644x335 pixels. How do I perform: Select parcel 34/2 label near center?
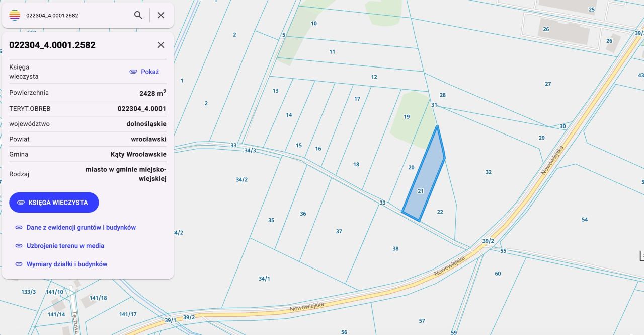(242, 180)
